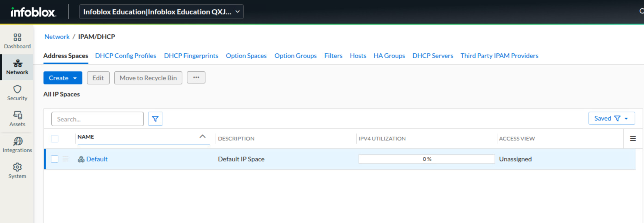Open the Dashboard sidebar section
This screenshot has height=223, width=644.
pyautogui.click(x=17, y=41)
